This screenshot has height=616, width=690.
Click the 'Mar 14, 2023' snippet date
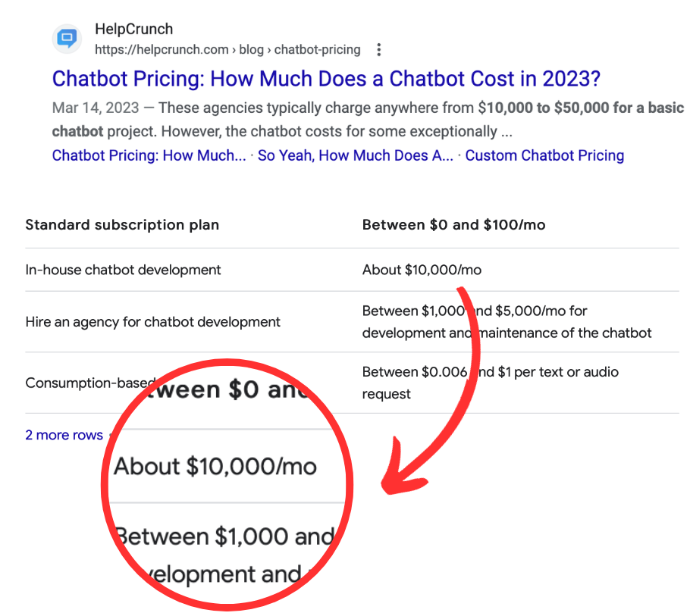pos(96,108)
